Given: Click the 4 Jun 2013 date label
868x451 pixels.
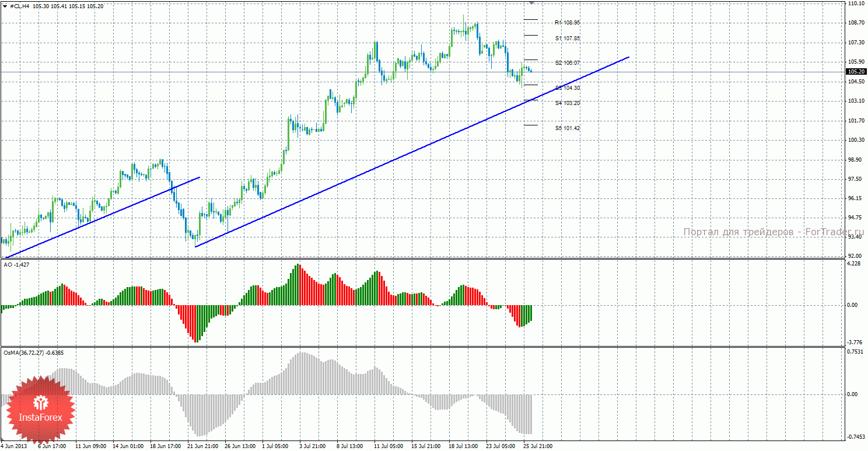Looking at the screenshot, I should [x=13, y=446].
